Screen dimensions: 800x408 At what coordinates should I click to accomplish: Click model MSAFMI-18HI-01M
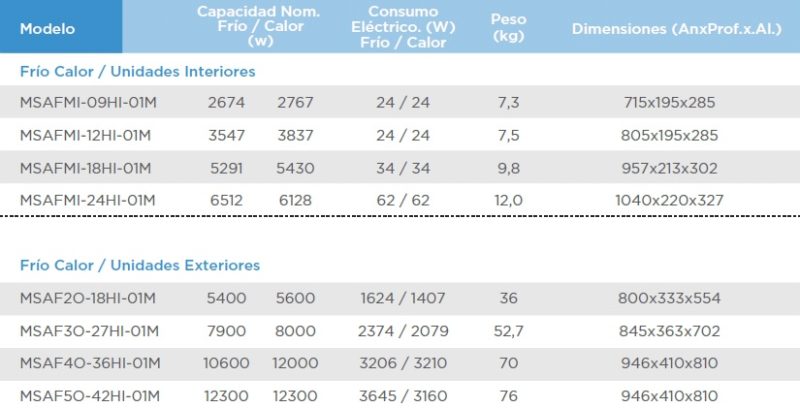tap(88, 168)
